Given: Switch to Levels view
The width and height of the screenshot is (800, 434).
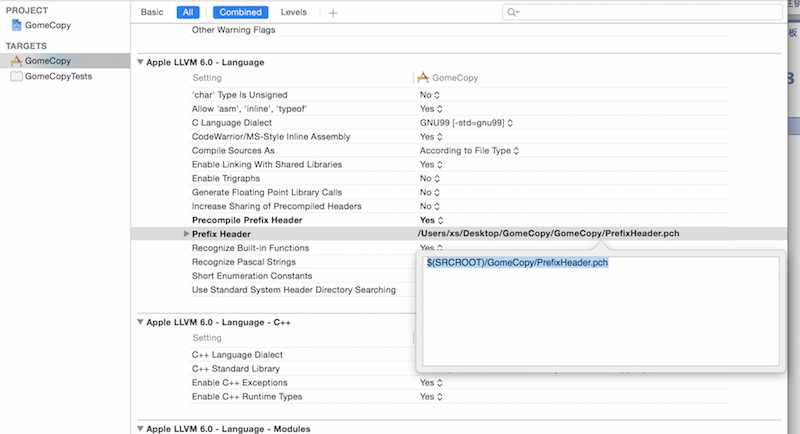Looking at the screenshot, I should pos(293,12).
